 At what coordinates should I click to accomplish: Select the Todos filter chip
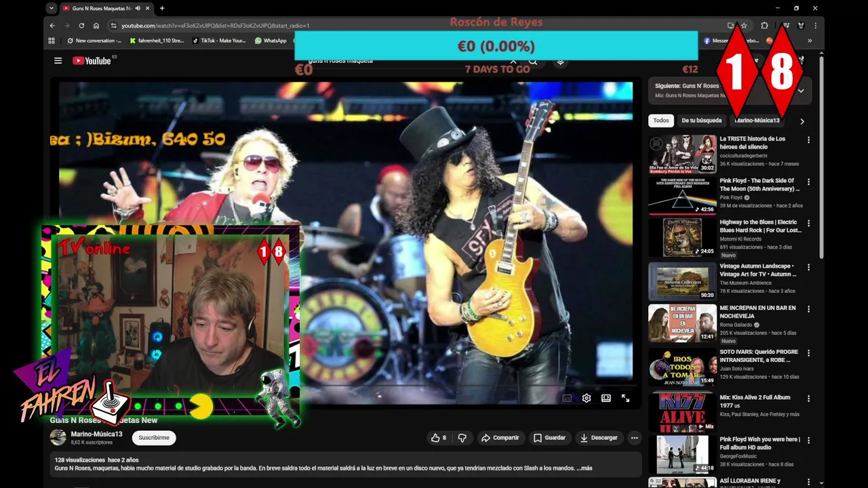tap(661, 121)
